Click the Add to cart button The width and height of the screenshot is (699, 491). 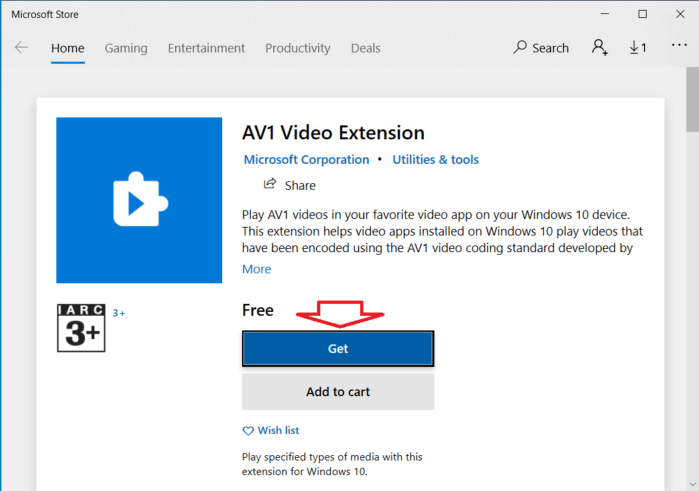pyautogui.click(x=338, y=392)
